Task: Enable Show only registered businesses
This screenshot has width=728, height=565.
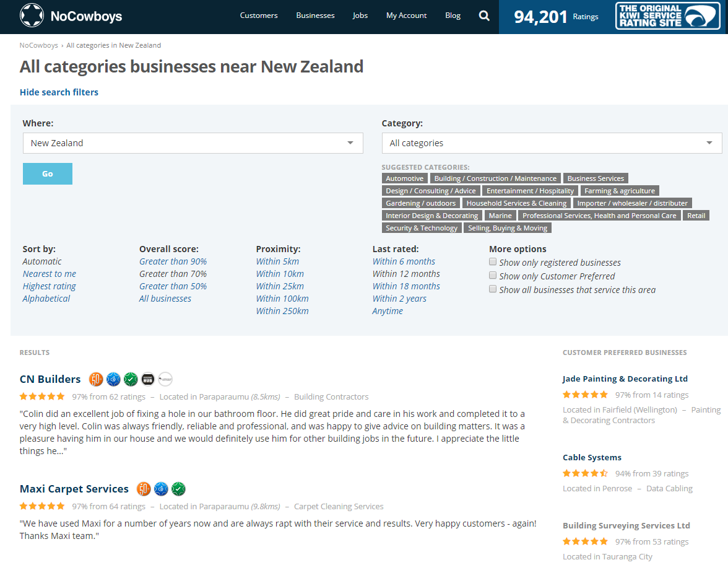Action: 493,261
